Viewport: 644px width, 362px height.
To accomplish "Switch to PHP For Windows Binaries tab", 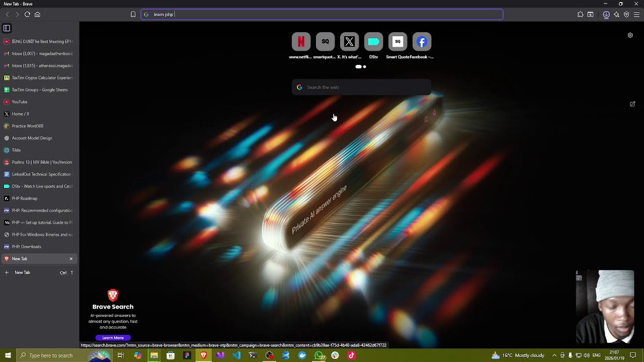I will 39,234.
